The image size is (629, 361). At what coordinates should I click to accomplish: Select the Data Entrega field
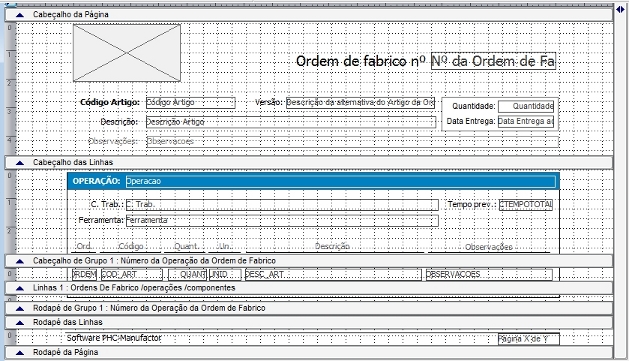526,121
